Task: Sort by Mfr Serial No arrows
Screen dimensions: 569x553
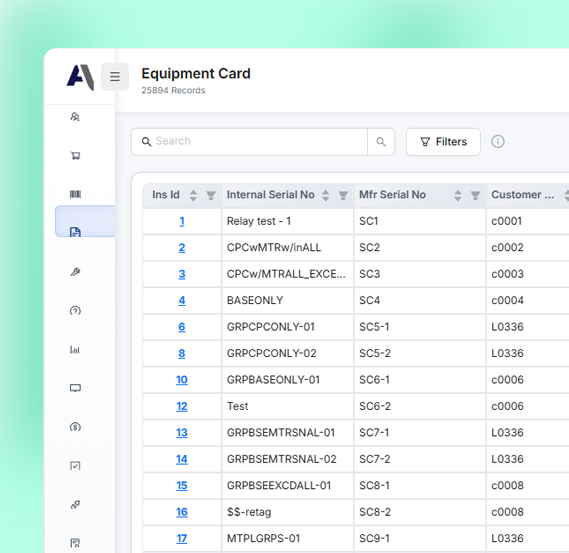Action: pos(458,195)
